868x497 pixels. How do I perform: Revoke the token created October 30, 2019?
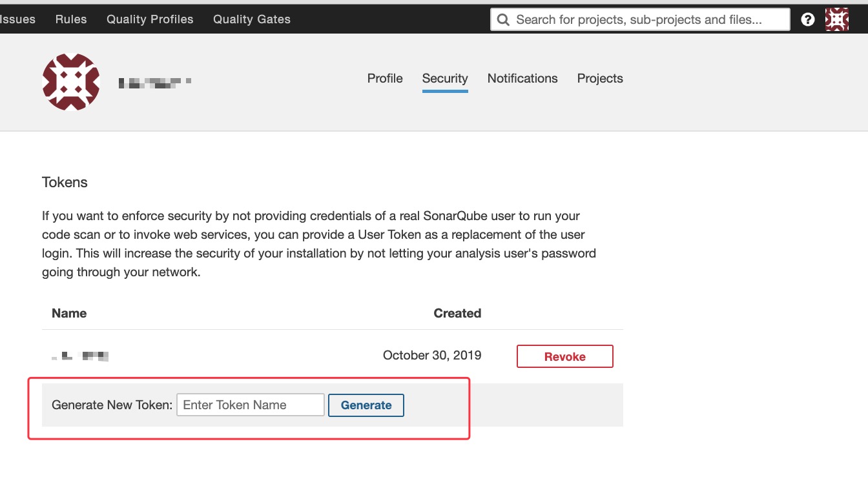pyautogui.click(x=564, y=356)
